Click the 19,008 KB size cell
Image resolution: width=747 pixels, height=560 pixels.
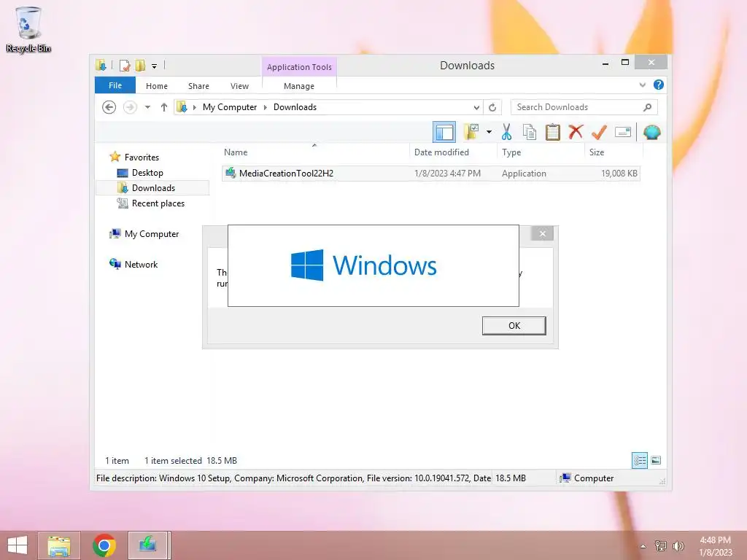coord(619,174)
